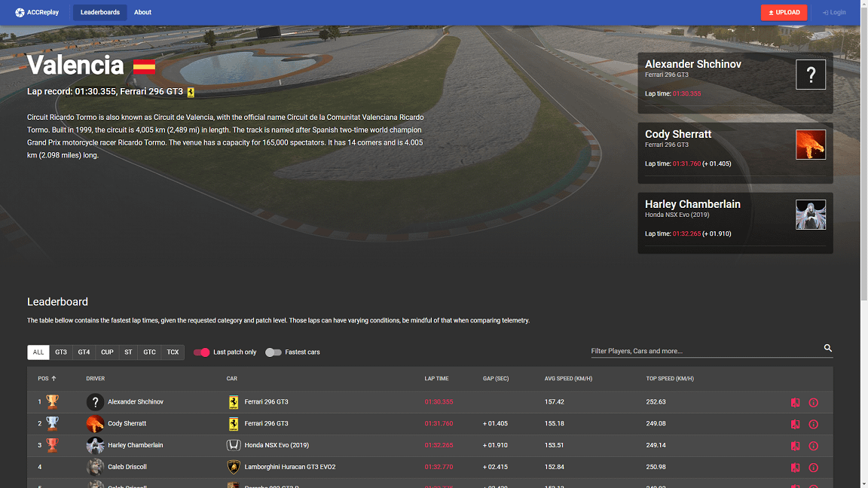Select the GTC category filter
Viewport: 868px width, 488px height.
pyautogui.click(x=149, y=352)
